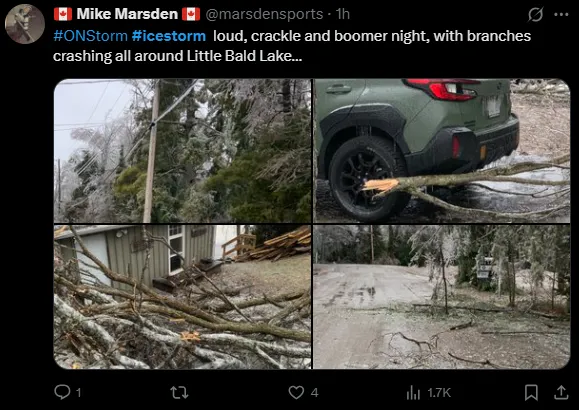Click the Canadian flag after Marsden's name

[191, 14]
